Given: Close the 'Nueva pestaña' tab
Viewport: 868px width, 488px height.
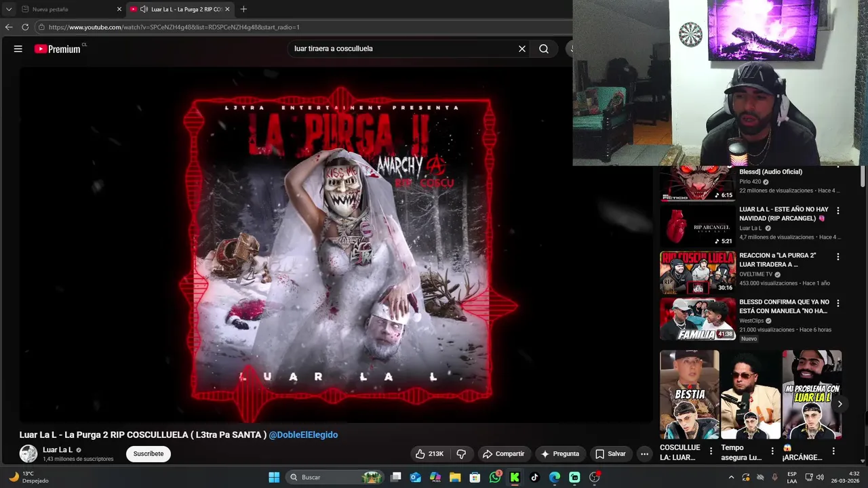Looking at the screenshot, I should (x=119, y=9).
